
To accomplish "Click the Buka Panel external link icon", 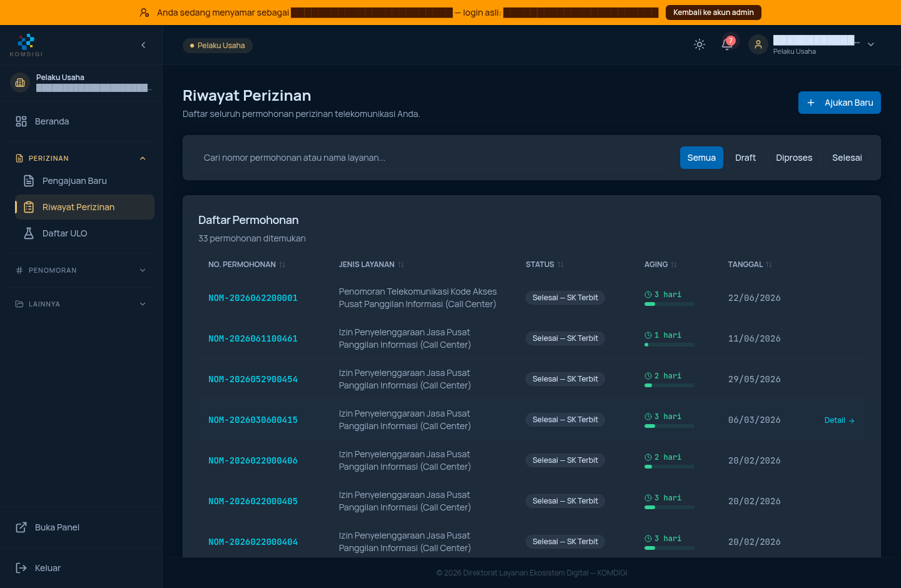I will 21,527.
